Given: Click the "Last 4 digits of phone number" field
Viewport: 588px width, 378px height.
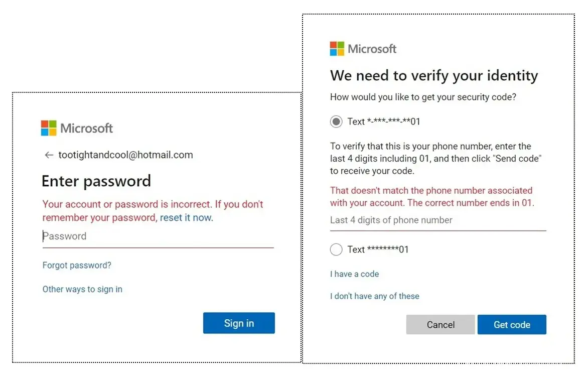Looking at the screenshot, I should (437, 220).
